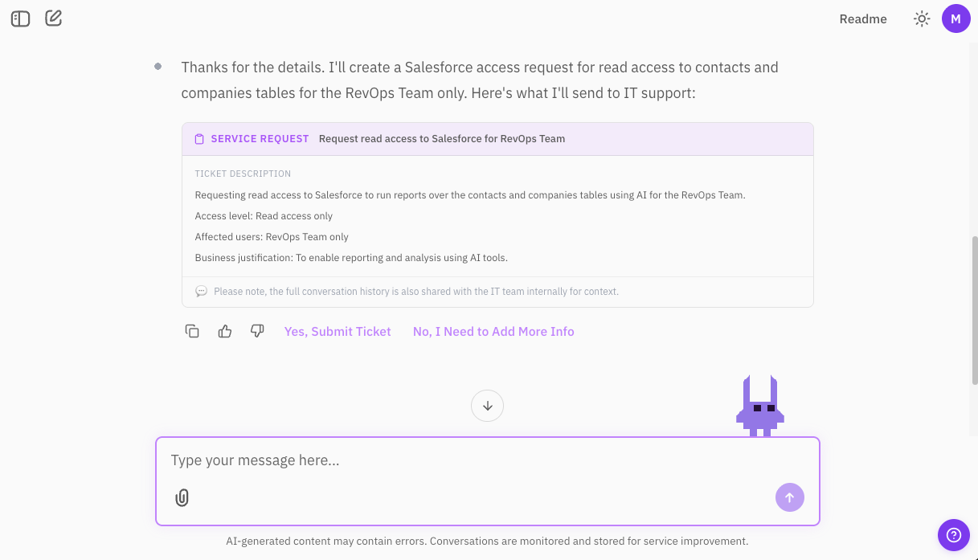Image resolution: width=978 pixels, height=560 pixels.
Task: Click the purple robot mascot
Action: pyautogui.click(x=759, y=406)
